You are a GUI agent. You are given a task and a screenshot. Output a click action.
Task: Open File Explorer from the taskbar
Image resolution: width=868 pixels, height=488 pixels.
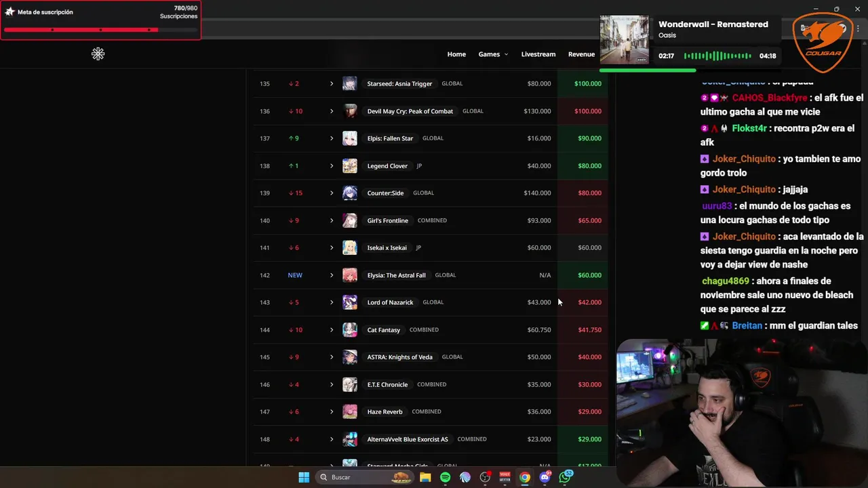point(425,477)
